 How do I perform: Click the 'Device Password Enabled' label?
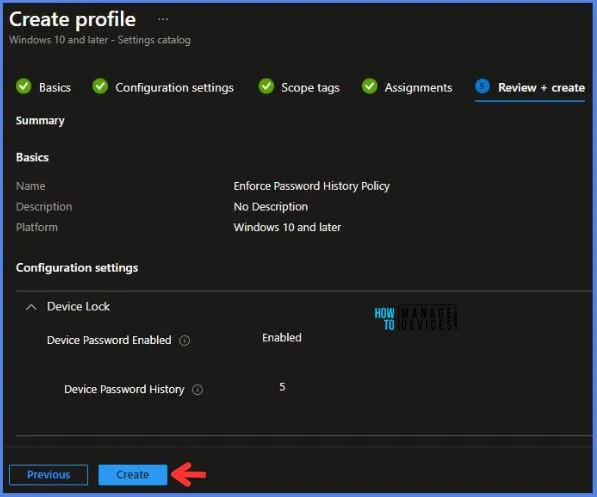(x=109, y=340)
